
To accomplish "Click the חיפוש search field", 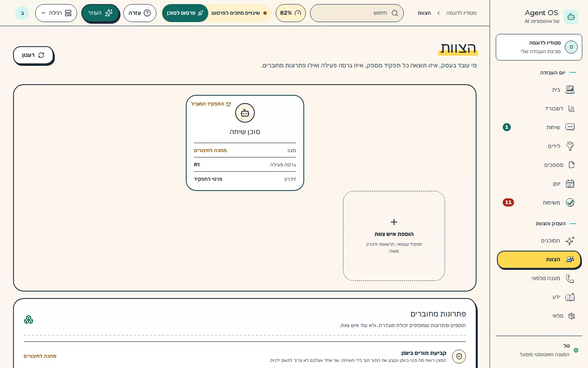I will pyautogui.click(x=357, y=13).
